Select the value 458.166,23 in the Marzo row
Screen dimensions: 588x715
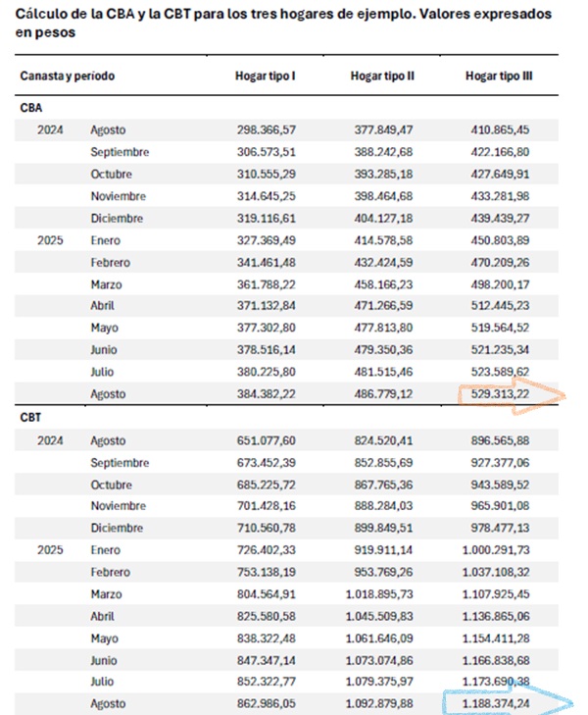[379, 284]
